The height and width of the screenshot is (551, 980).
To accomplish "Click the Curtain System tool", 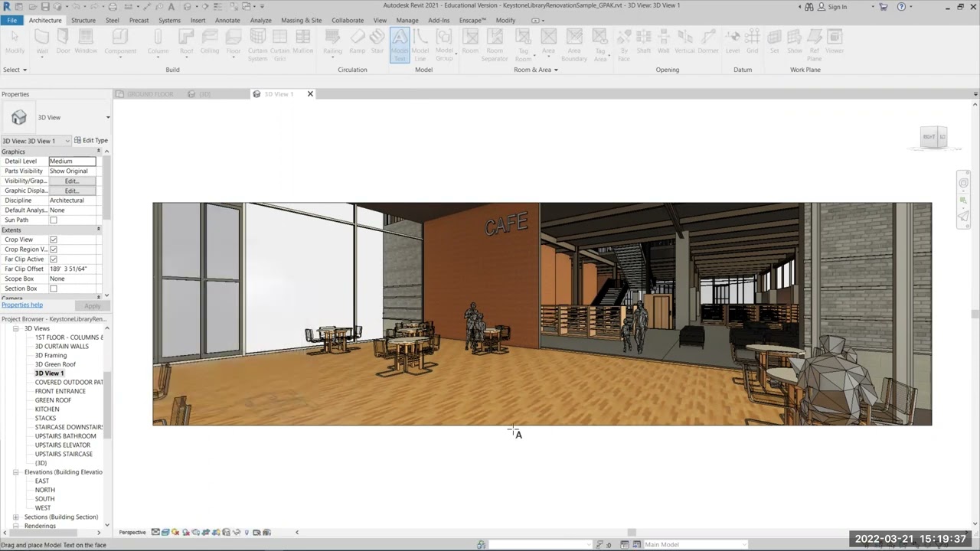I will [x=258, y=45].
